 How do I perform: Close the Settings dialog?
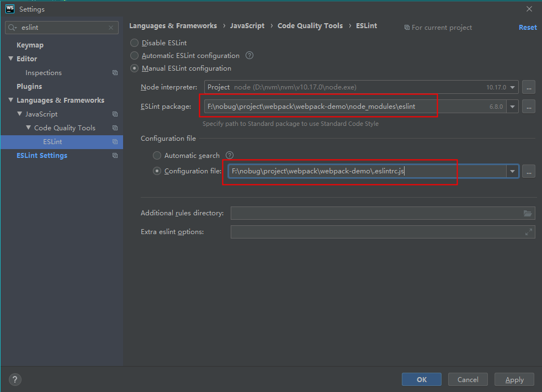pyautogui.click(x=529, y=9)
